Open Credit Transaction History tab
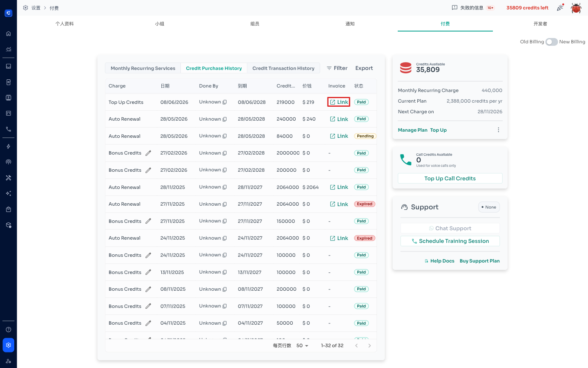The image size is (588, 368). (283, 68)
